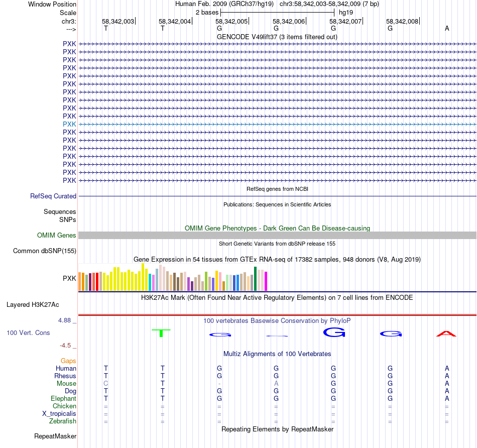This screenshot has height=448, width=477.
Task: Click the Chicken alignment row label
Action: click(64, 406)
